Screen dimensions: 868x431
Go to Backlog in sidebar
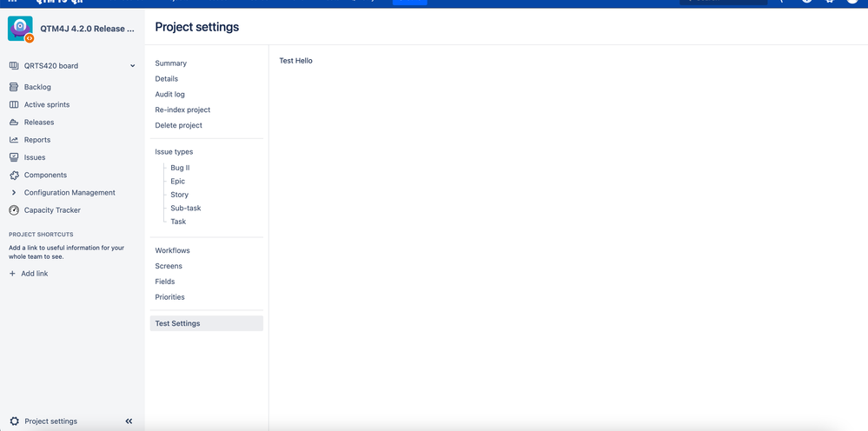(x=37, y=87)
